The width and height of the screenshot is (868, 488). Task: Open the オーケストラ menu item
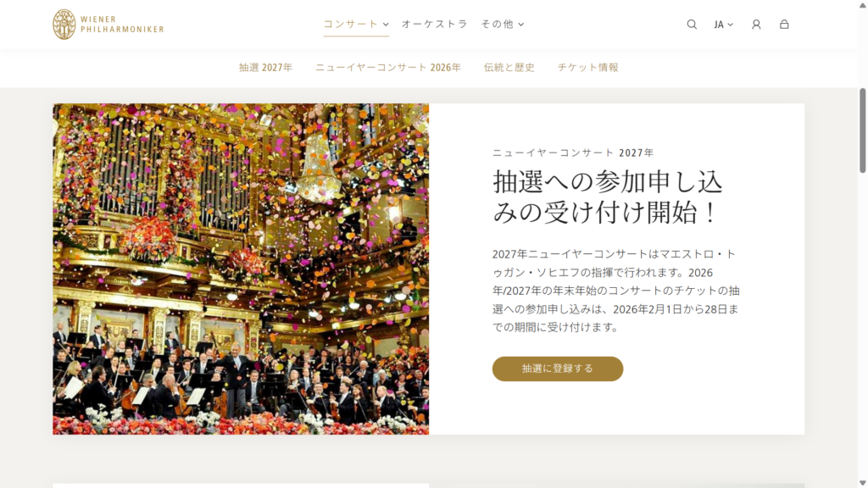[435, 24]
